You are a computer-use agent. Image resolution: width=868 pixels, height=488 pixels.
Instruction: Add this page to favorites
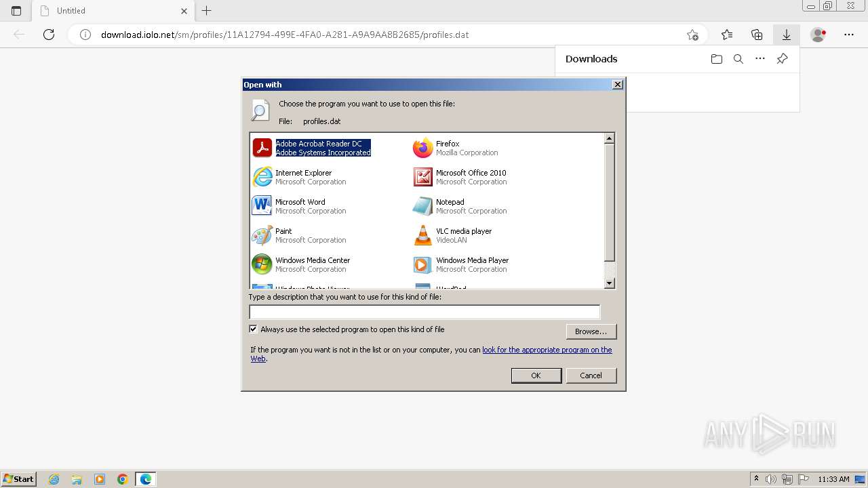point(692,35)
